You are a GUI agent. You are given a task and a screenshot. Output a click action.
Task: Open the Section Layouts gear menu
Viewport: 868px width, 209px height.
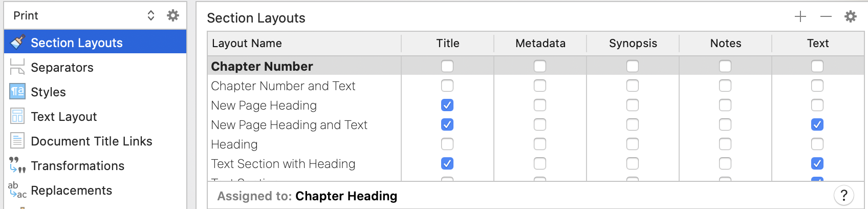pos(851,16)
